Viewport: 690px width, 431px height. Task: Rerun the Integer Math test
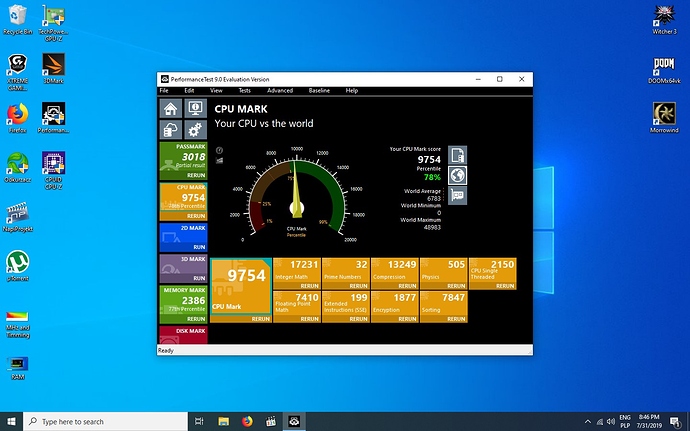(x=309, y=286)
